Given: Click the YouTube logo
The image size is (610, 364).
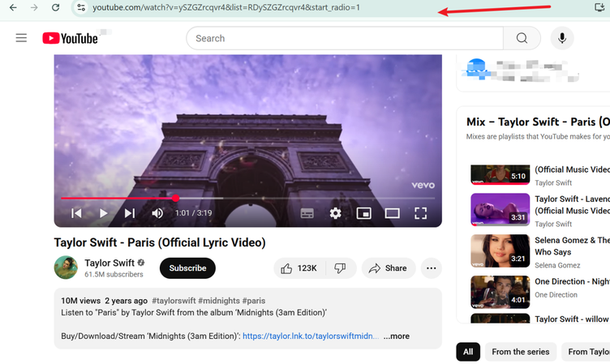Looking at the screenshot, I should (71, 38).
